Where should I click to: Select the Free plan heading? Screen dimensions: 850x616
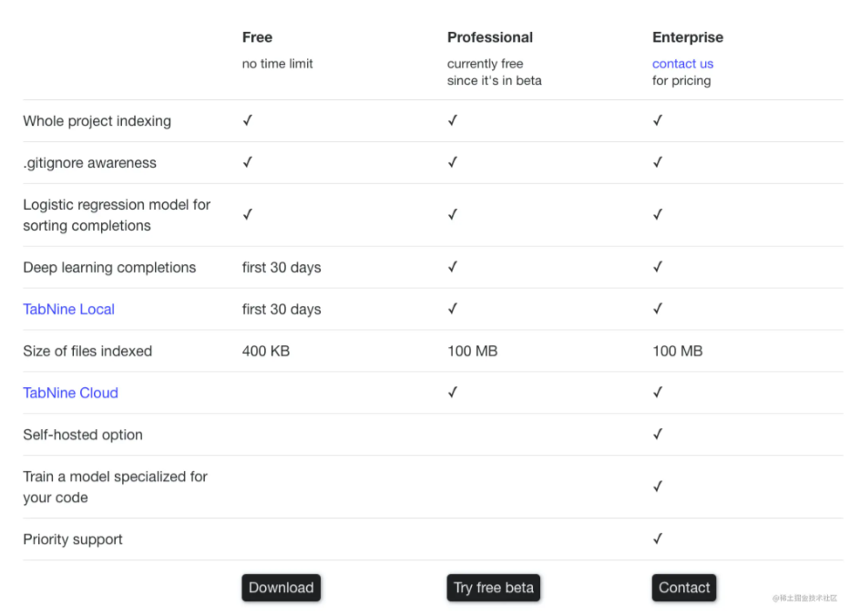coord(257,37)
